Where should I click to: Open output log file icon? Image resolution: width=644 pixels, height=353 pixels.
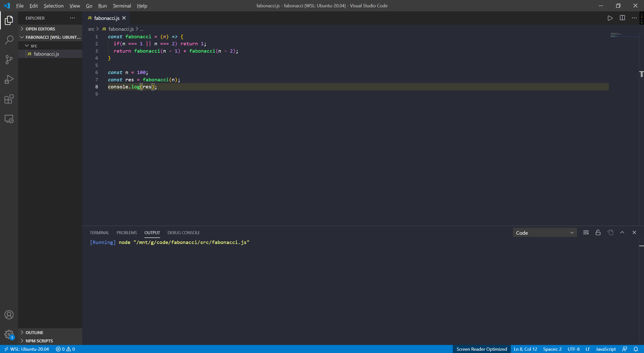(610, 233)
